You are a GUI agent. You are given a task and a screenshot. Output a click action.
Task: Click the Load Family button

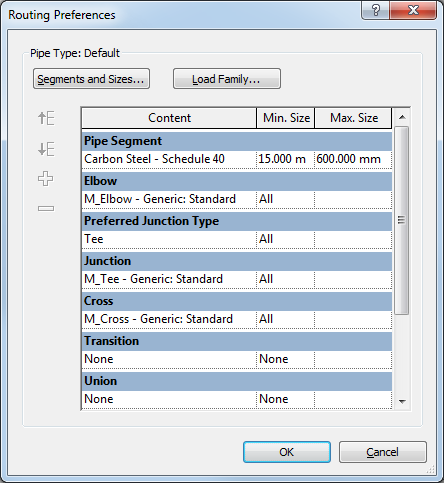[227, 79]
